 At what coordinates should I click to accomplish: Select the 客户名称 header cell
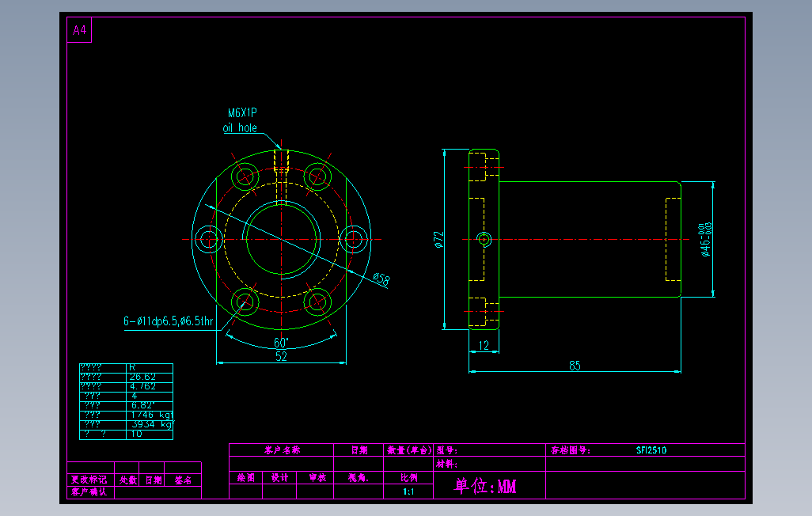tap(283, 450)
